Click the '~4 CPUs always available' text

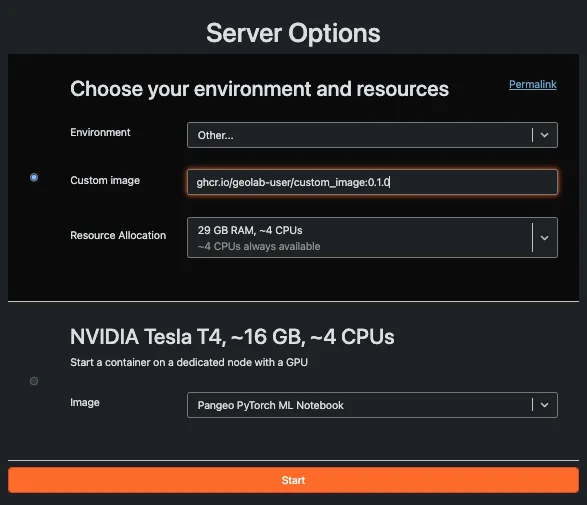pos(259,246)
